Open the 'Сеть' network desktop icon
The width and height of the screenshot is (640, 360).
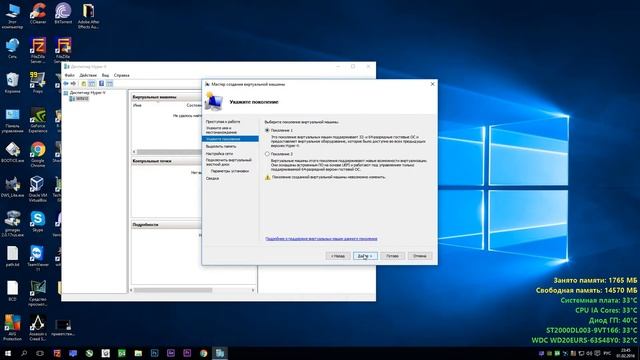point(12,48)
